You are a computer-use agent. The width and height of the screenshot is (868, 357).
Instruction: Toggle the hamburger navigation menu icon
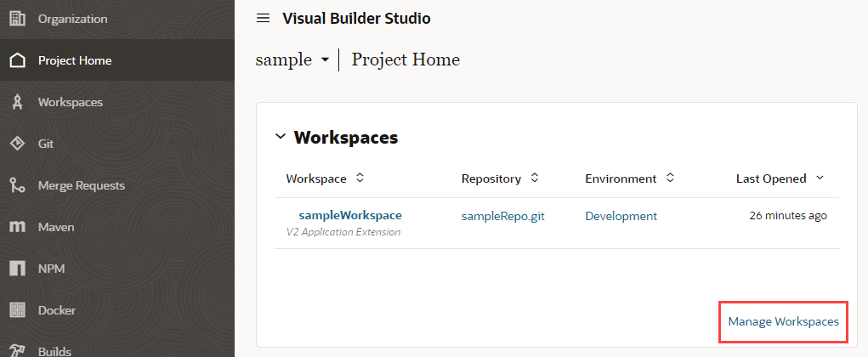coord(263,18)
